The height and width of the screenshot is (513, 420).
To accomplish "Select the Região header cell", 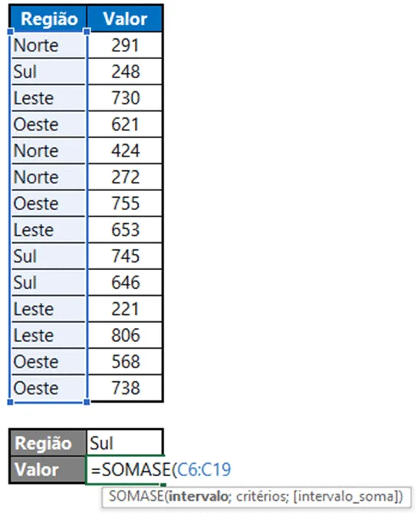I will click(48, 18).
